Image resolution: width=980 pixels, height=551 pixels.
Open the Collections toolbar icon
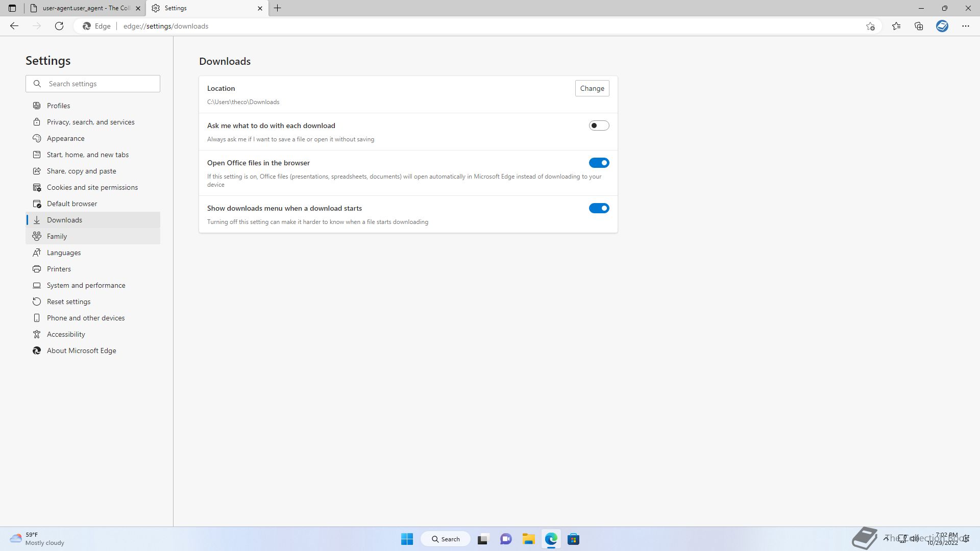tap(919, 26)
